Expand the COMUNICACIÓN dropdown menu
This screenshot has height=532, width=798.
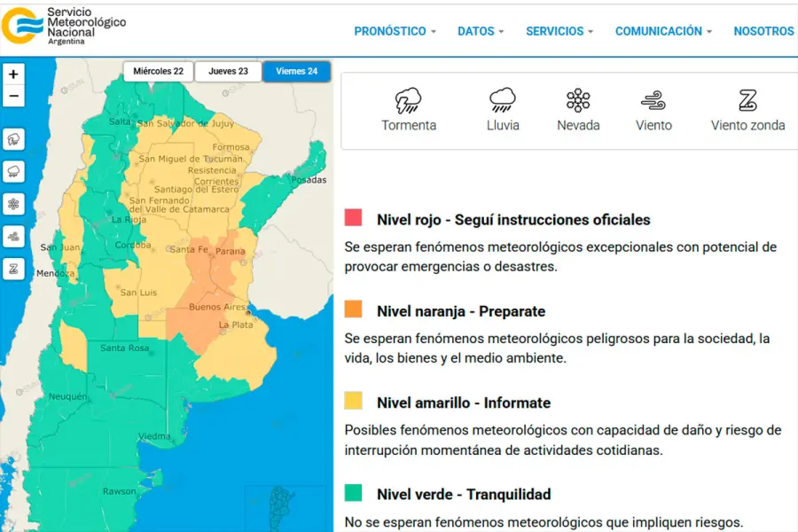(x=663, y=31)
